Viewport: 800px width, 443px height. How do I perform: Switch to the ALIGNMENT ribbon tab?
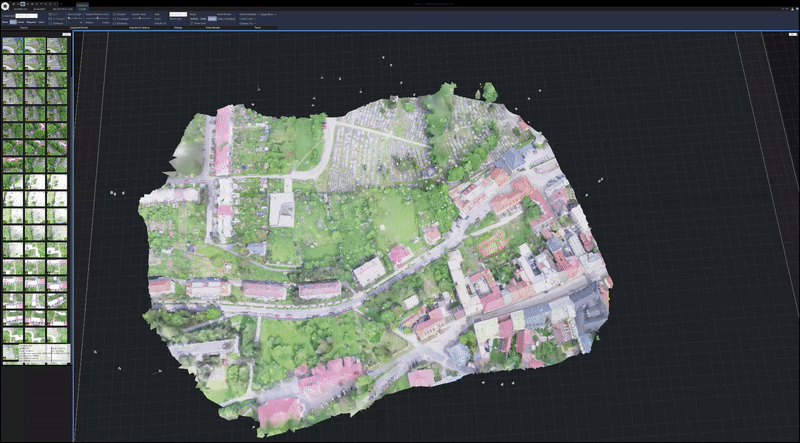click(x=38, y=9)
